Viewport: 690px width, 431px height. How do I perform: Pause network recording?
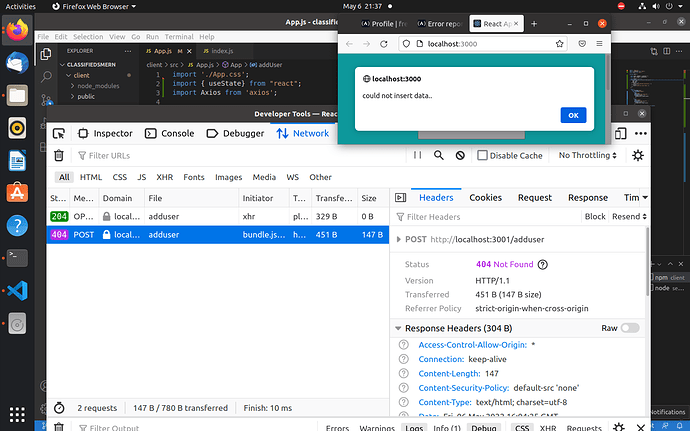pyautogui.click(x=417, y=155)
